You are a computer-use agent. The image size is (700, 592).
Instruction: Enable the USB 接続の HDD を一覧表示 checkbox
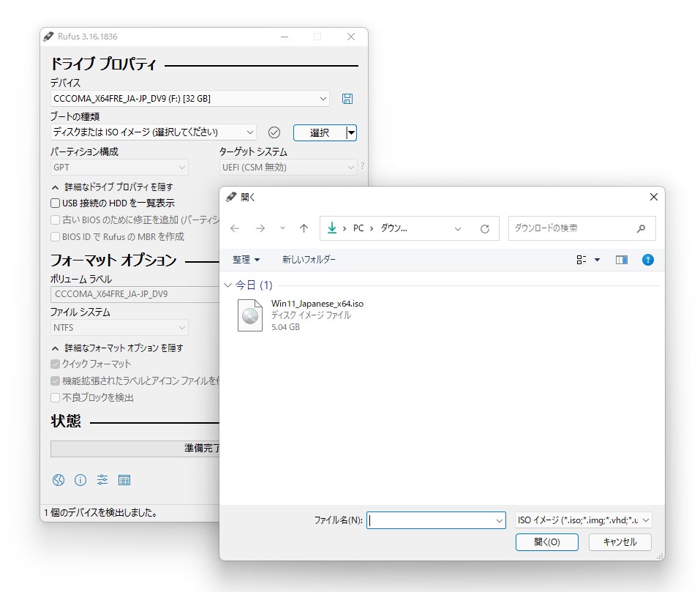[x=56, y=203]
